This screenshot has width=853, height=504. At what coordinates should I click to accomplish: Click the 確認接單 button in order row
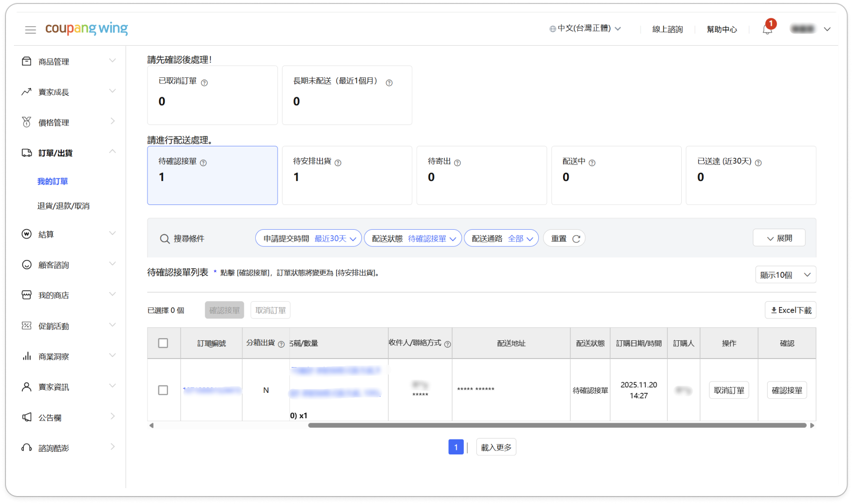pos(786,390)
